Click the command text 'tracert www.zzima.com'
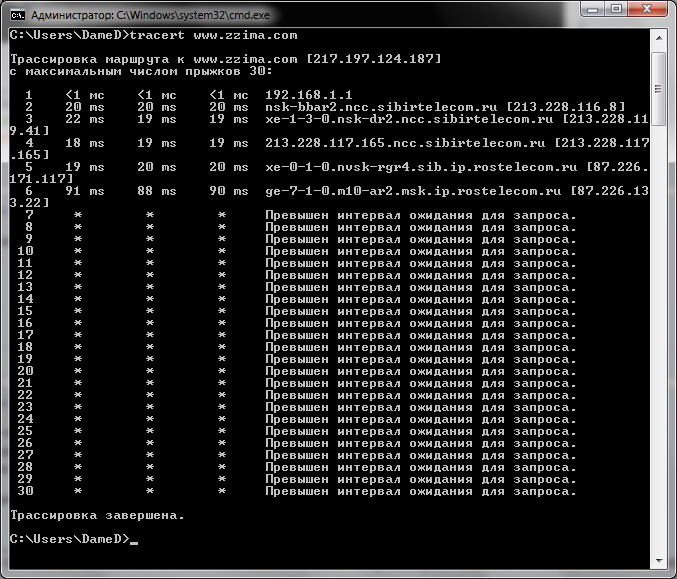 pyautogui.click(x=213, y=35)
